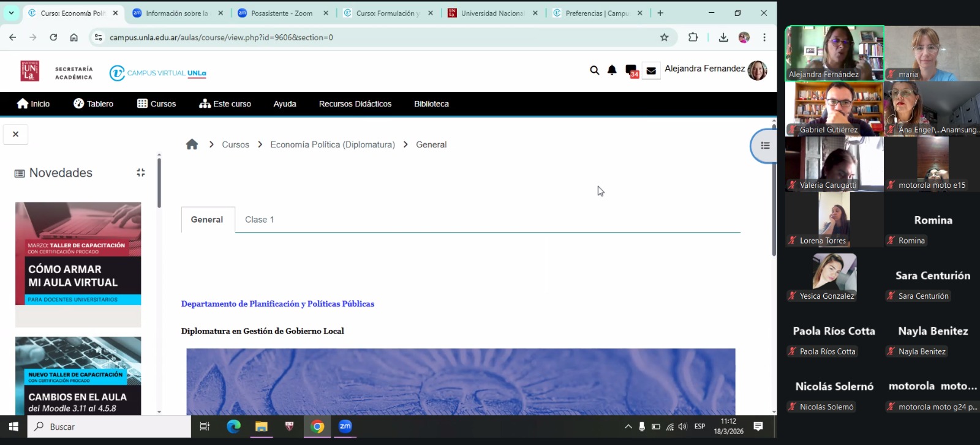Open the Recursos Didácticos menu
Screen dimensions: 980x445
(x=355, y=104)
